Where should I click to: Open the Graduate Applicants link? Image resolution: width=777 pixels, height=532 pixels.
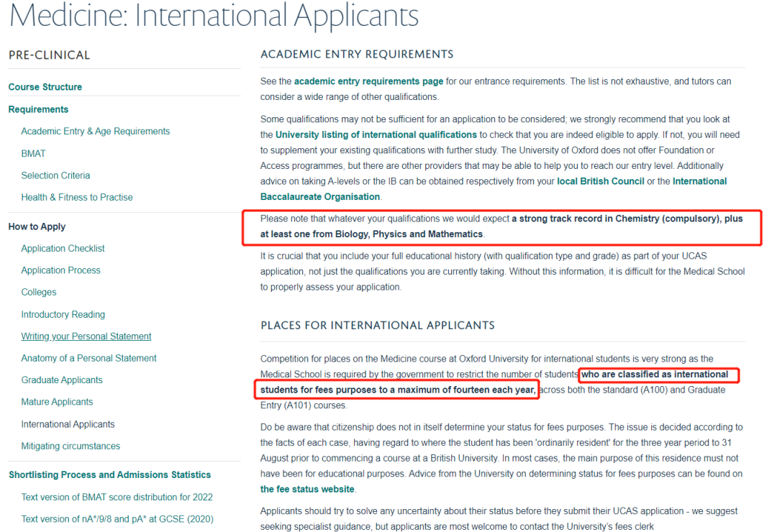coord(62,380)
